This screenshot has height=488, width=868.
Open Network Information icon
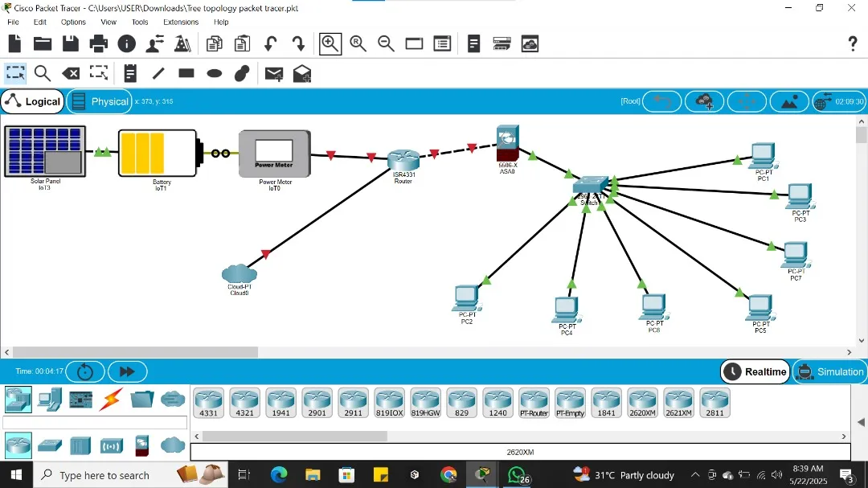(x=127, y=43)
